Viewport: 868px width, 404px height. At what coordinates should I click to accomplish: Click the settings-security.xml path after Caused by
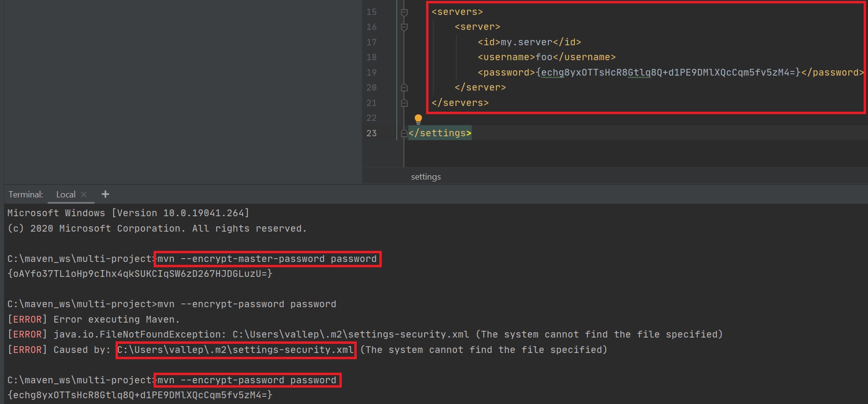(235, 350)
